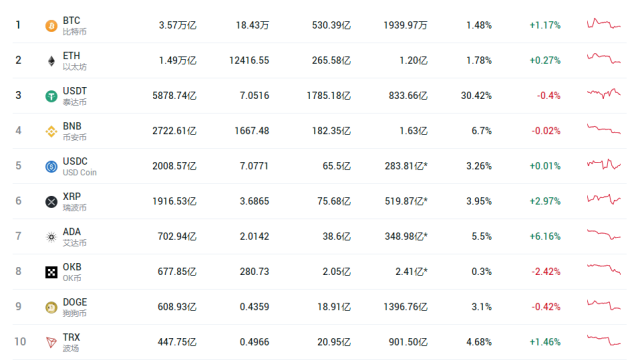The height and width of the screenshot is (360, 640).
Task: Open the TRX coin name link
Action: point(71,337)
